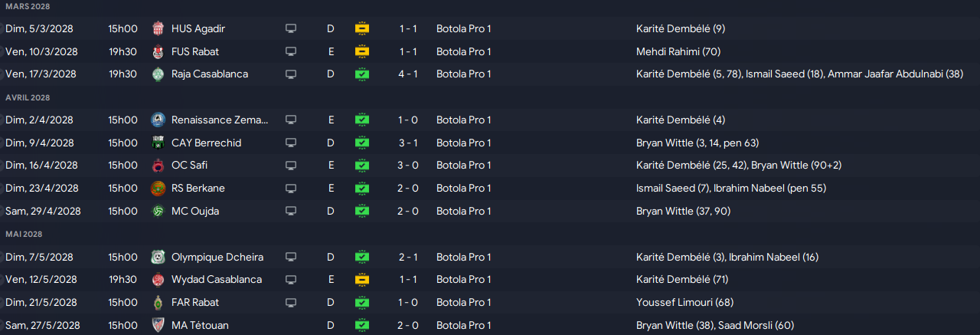Open the 4 - 1 score against Raja Casablanca

pyautogui.click(x=408, y=74)
